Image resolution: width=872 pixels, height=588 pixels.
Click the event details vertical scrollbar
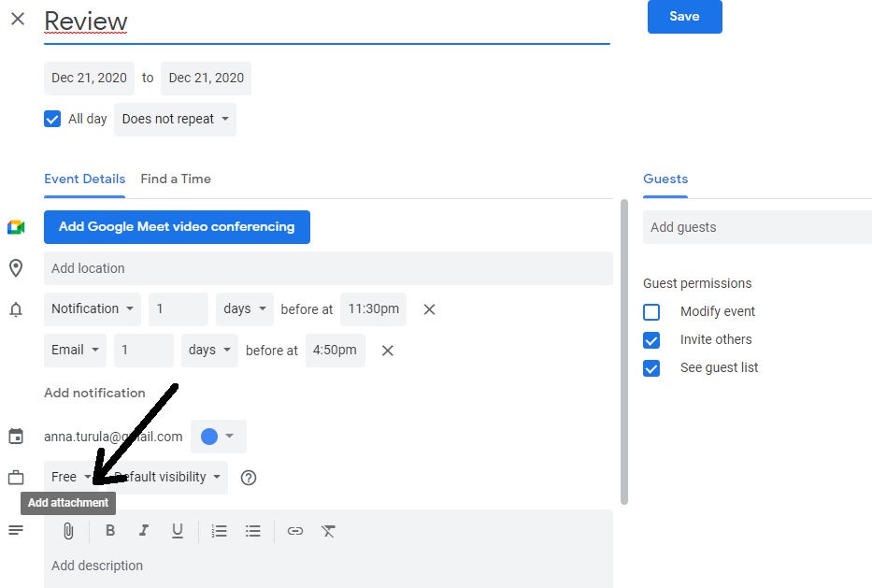pyautogui.click(x=624, y=351)
